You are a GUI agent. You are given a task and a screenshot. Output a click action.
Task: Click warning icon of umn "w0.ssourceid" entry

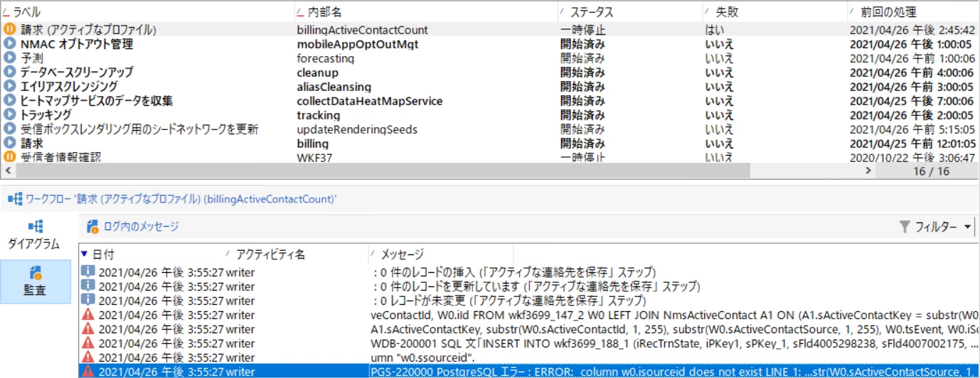[88, 357]
